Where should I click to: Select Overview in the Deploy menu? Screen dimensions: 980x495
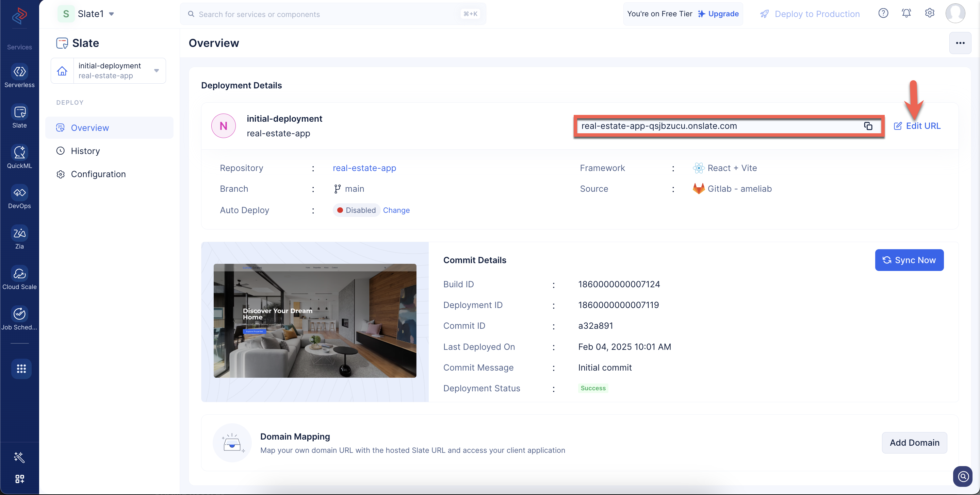pyautogui.click(x=109, y=128)
